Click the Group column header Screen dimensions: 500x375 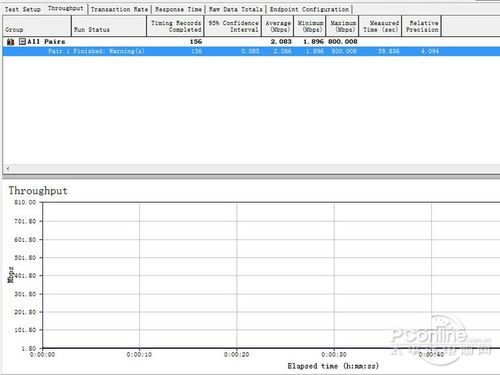37,26
